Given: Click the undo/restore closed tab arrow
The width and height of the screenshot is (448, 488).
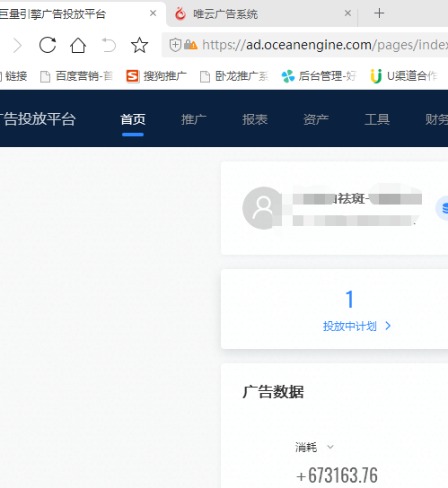Looking at the screenshot, I should [109, 45].
